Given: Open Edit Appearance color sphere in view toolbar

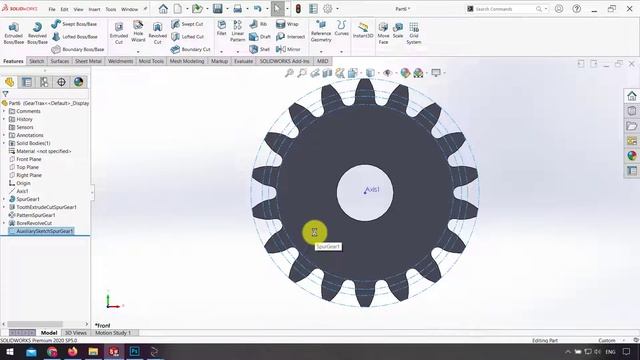Looking at the screenshot, I should [x=405, y=73].
